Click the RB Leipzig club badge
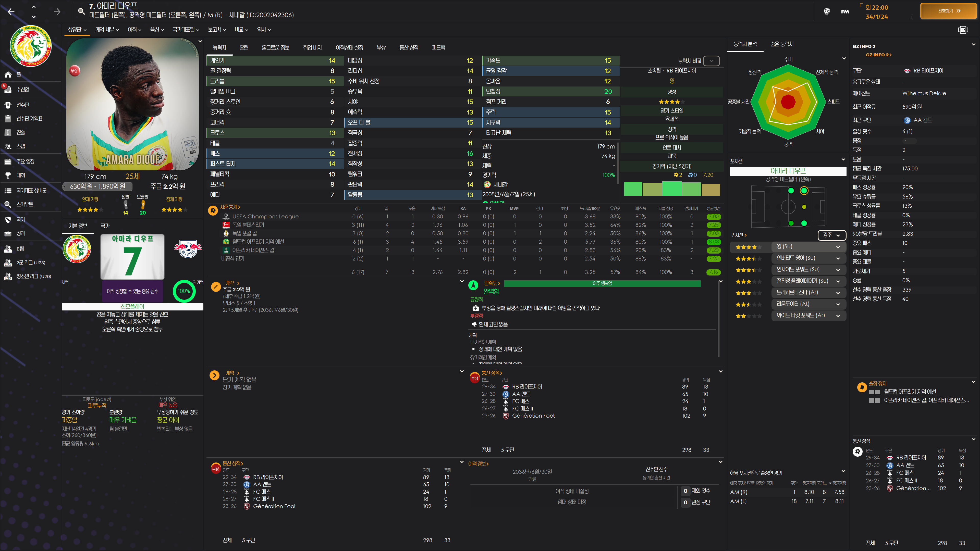The image size is (980, 551). [188, 249]
